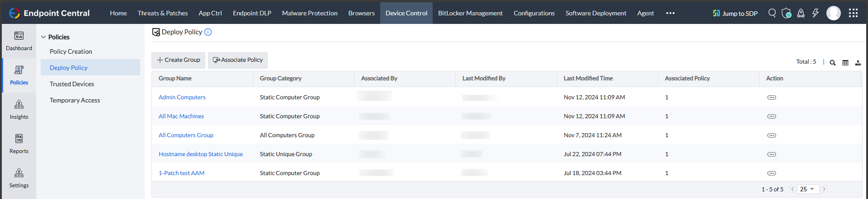Image resolution: width=868 pixels, height=199 pixels.
Task: Open the Home tab
Action: pos(118,13)
